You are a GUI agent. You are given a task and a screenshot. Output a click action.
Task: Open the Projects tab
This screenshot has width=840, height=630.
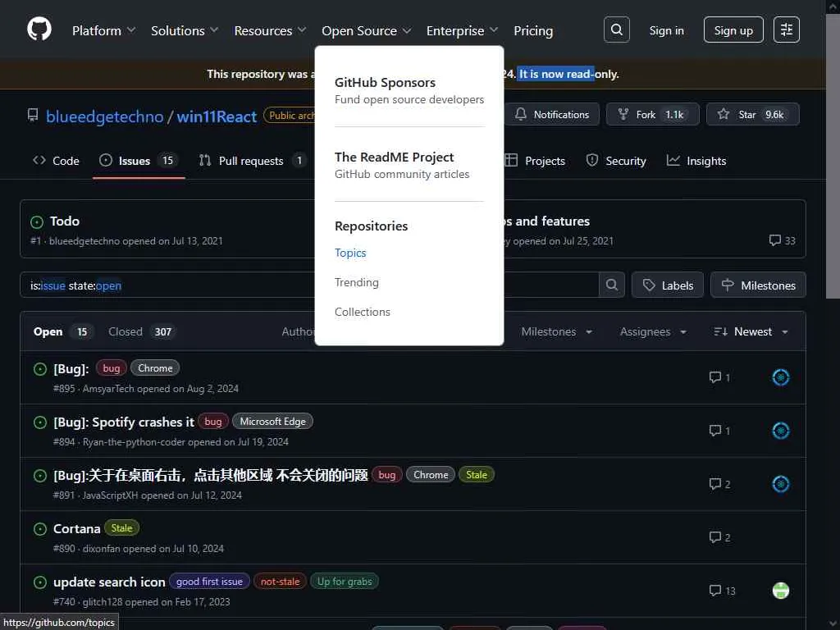click(535, 161)
